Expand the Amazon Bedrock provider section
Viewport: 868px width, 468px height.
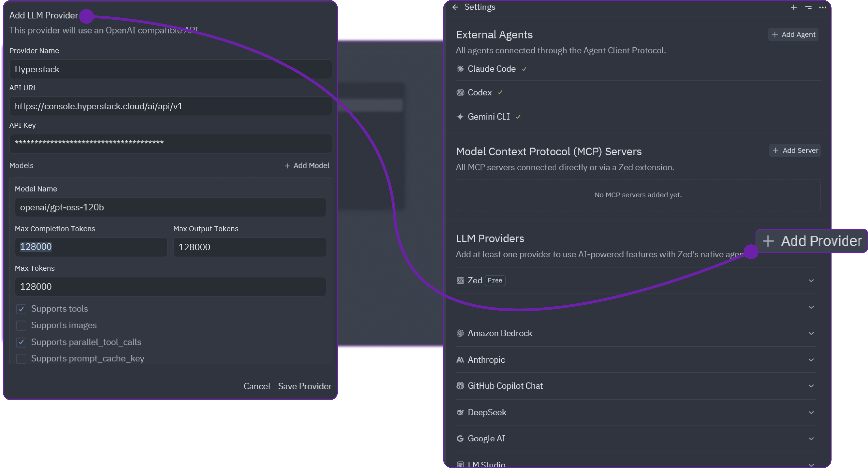coord(811,333)
